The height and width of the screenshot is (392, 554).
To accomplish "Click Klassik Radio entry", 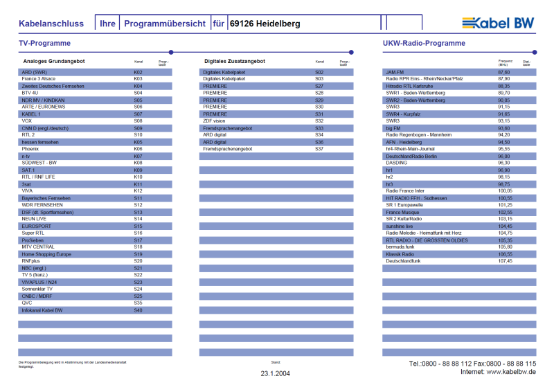I will pos(459,254).
